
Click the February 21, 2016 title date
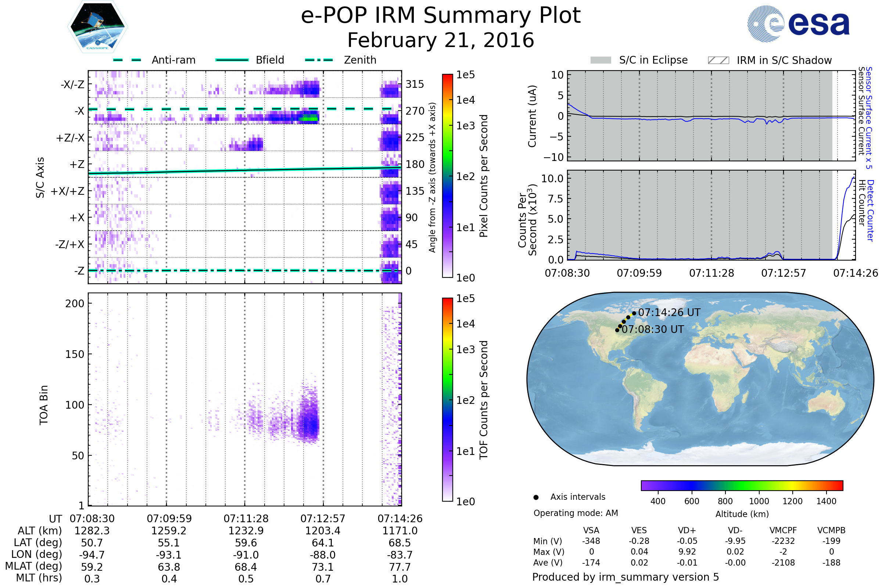coord(441,40)
